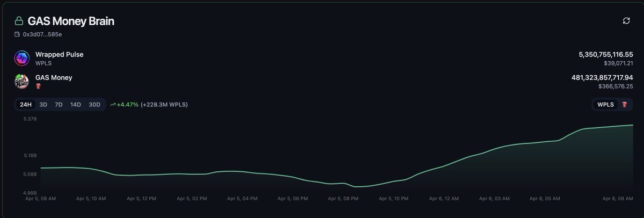The height and width of the screenshot is (218, 644).
Task: Click the value $39,071.21
Action: point(617,63)
